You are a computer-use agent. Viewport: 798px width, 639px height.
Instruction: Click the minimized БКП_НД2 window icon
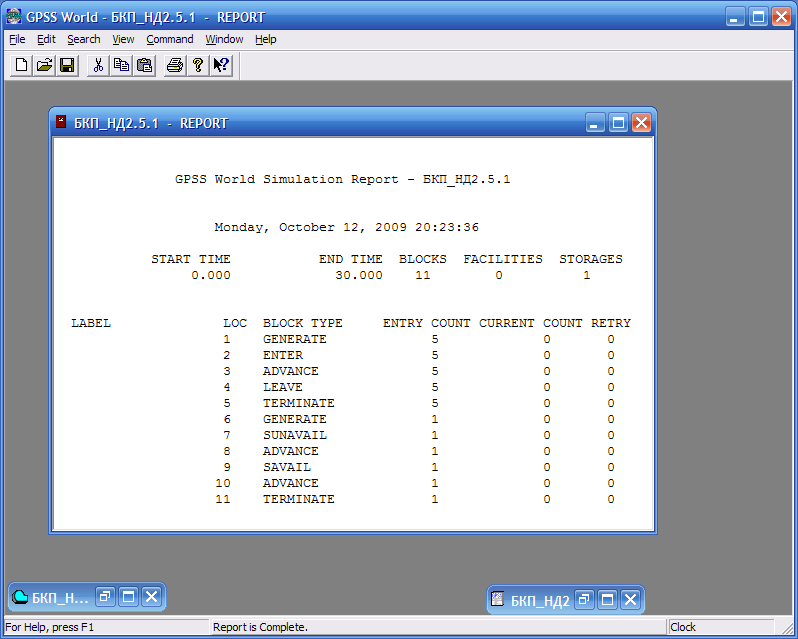[x=497, y=599]
